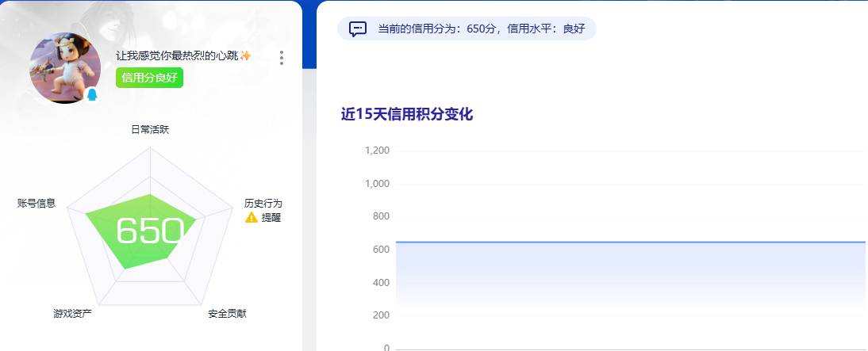Screen dimensions: 868x351
Task: Click the green 信用分良好 badge
Action: [149, 78]
